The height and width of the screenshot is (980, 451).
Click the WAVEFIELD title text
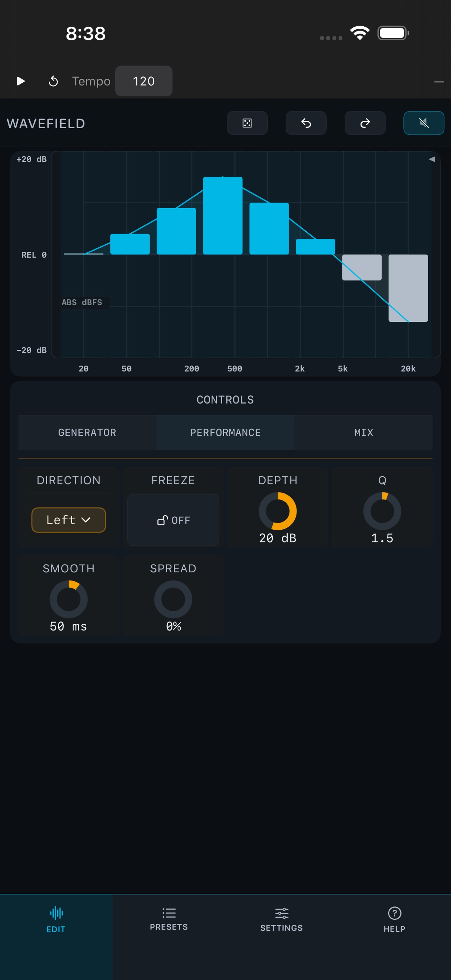pyautogui.click(x=46, y=124)
